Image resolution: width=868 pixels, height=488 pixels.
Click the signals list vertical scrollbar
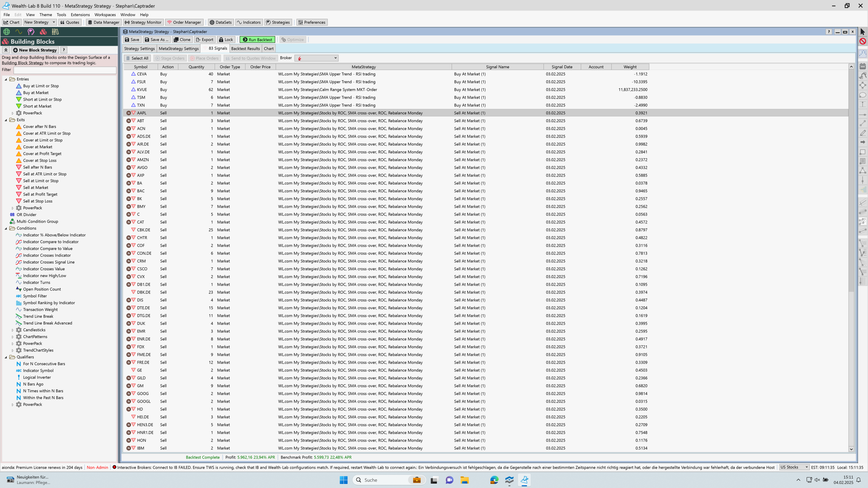coord(851,180)
